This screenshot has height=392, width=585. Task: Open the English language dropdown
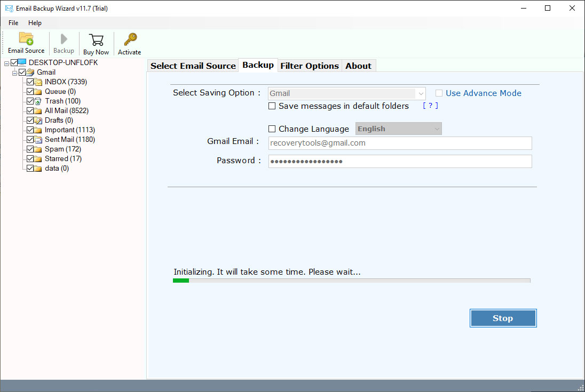point(399,129)
